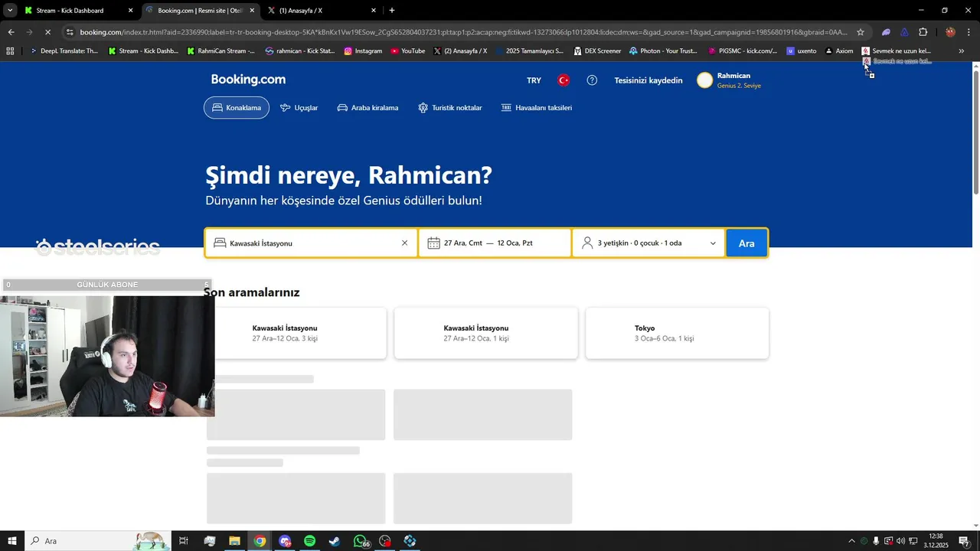Click the airplane icon beside Uçuşlar
980x551 pixels.
click(286, 108)
